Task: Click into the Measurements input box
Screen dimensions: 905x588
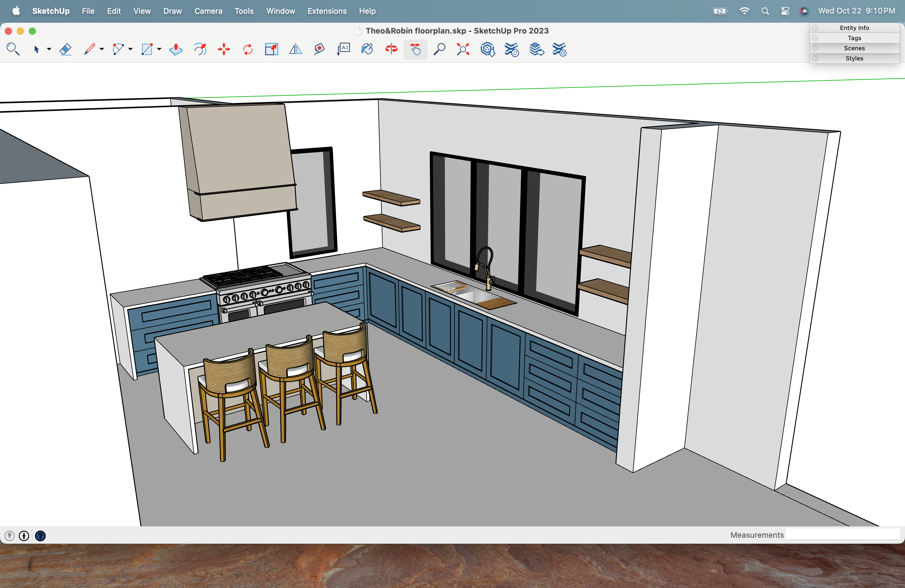Action: 842,535
